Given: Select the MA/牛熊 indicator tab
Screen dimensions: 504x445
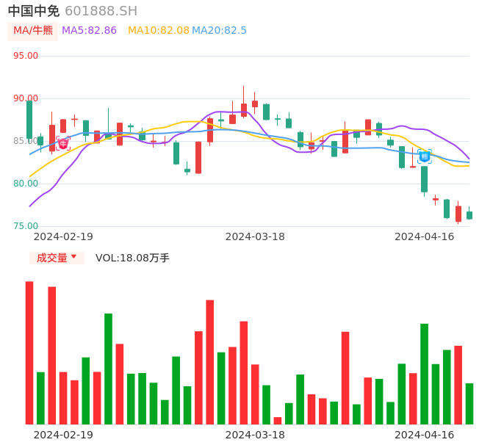Looking at the screenshot, I should tap(32, 31).
